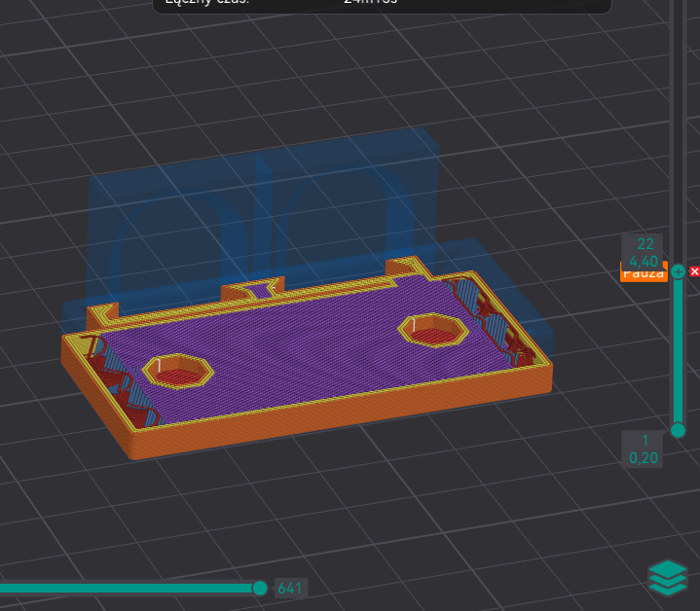The height and width of the screenshot is (611, 700).
Task: Click the lower layer value label 1 / 0,20
Action: tap(642, 449)
